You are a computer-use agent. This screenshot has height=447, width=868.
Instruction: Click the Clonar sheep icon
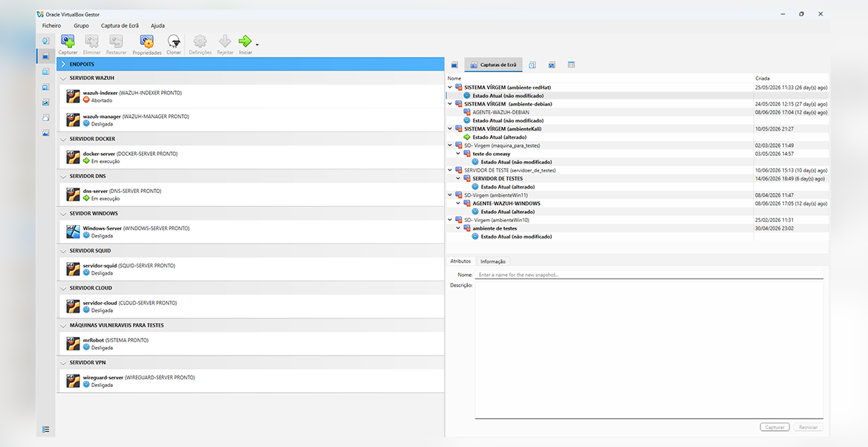pos(174,42)
